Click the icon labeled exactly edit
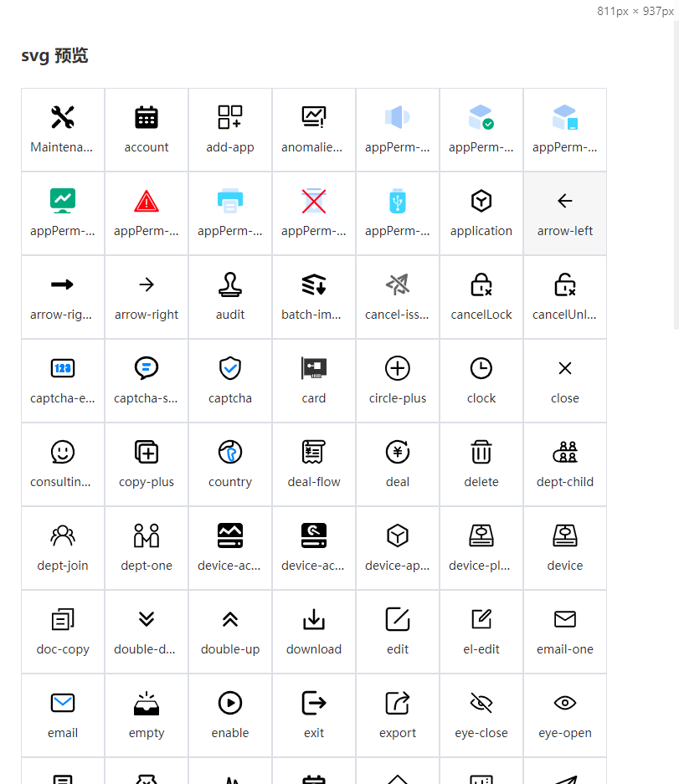This screenshot has width=679, height=784. point(398,619)
